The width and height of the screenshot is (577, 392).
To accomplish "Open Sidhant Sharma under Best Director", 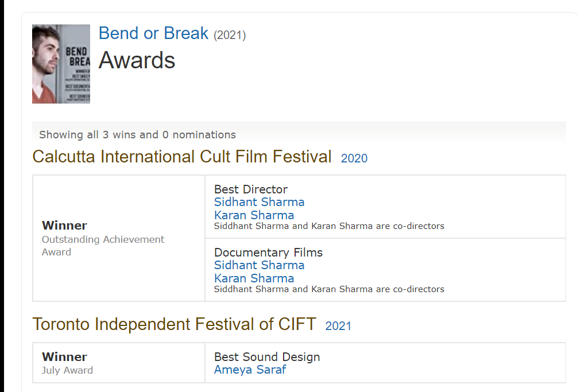I will point(259,202).
